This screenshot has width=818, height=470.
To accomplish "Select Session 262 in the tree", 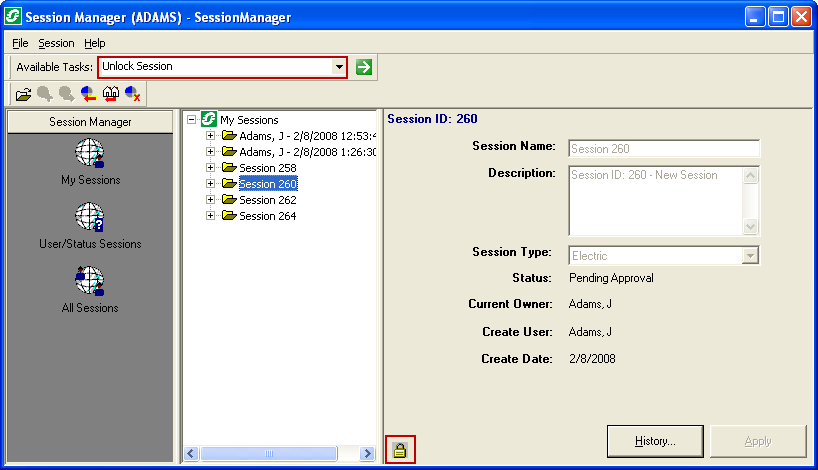I will pos(267,200).
